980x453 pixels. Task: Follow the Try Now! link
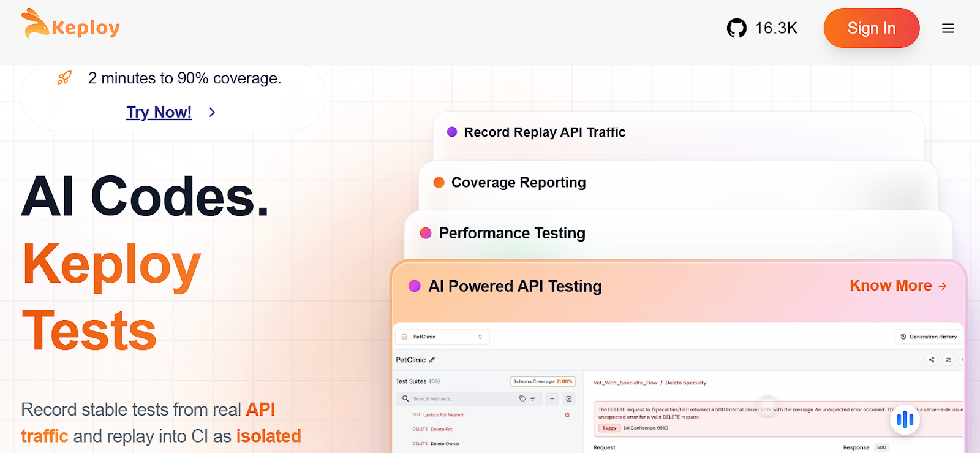(x=159, y=112)
